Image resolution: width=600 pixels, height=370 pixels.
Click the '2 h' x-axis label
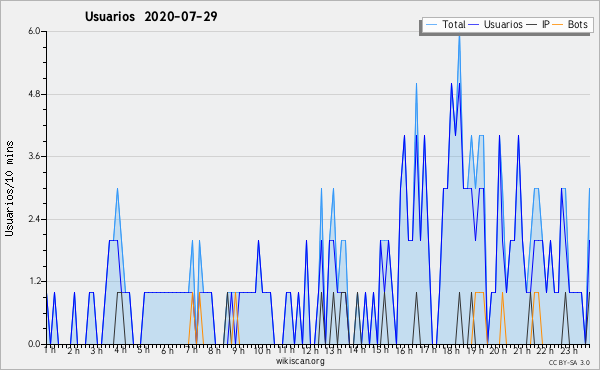73,350
